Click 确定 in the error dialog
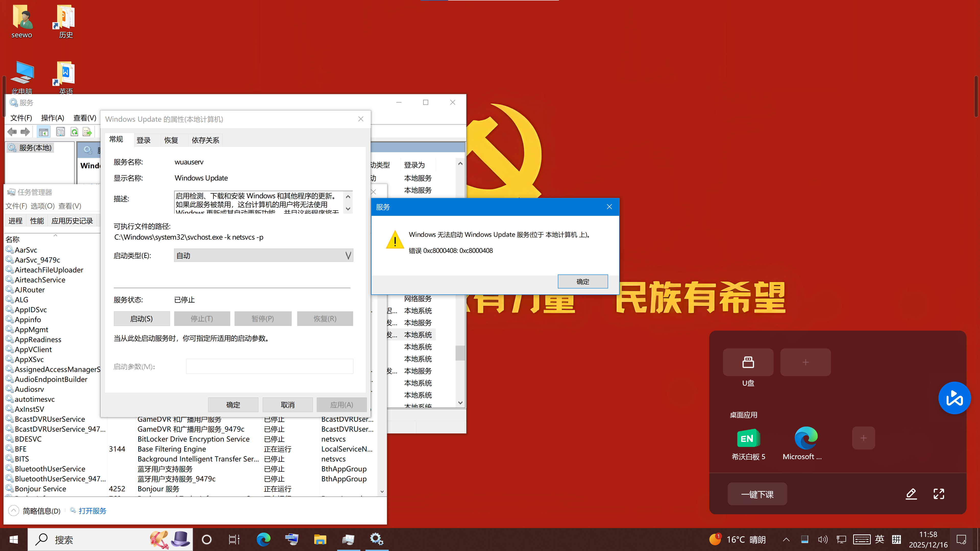Viewport: 980px width, 551px height. [x=582, y=281]
